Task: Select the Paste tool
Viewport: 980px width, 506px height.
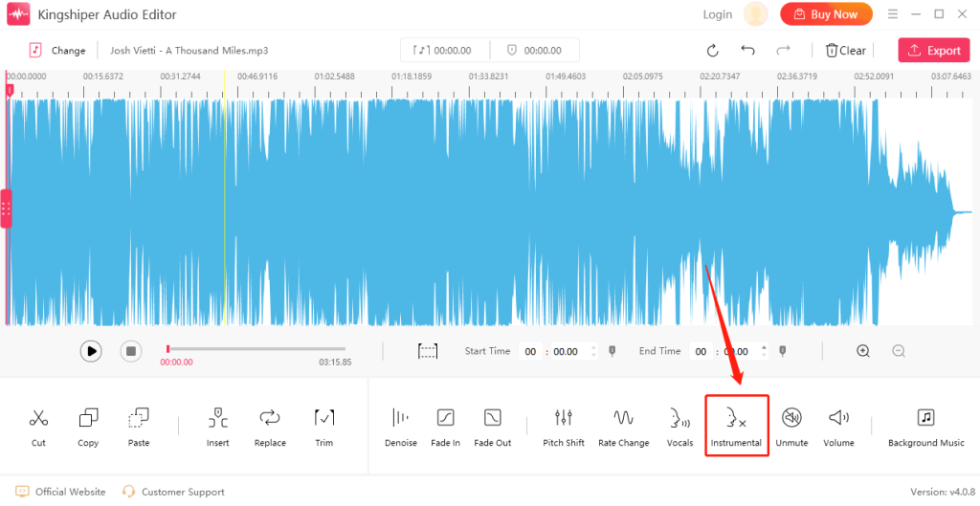Action: point(138,427)
